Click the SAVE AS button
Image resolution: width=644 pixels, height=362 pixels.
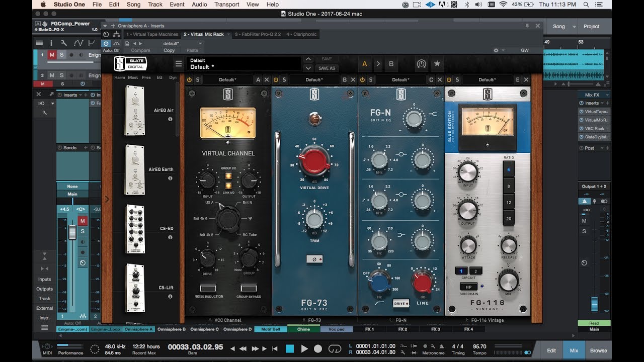[327, 68]
